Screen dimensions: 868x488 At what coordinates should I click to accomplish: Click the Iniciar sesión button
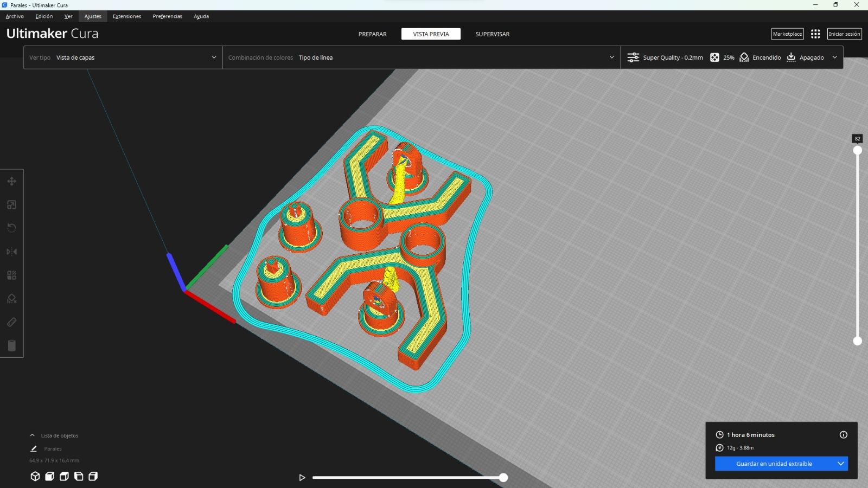[845, 34]
